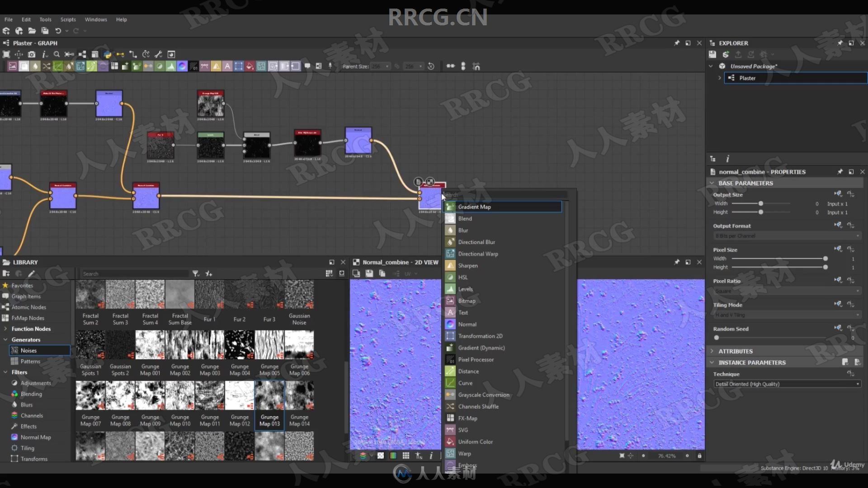Add a comment from the graph toolbar
Viewport: 868px width, 488px height.
(x=307, y=66)
